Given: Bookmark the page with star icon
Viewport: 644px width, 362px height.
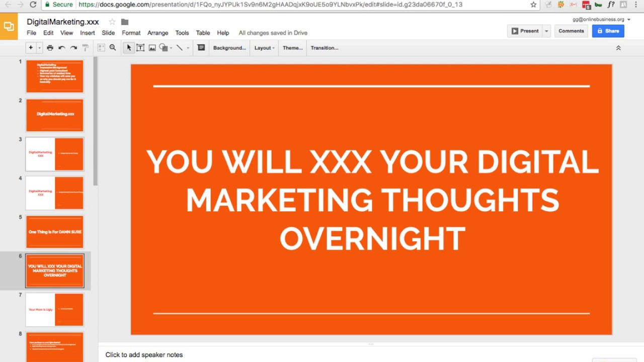Looking at the screenshot, I should (x=533, y=5).
